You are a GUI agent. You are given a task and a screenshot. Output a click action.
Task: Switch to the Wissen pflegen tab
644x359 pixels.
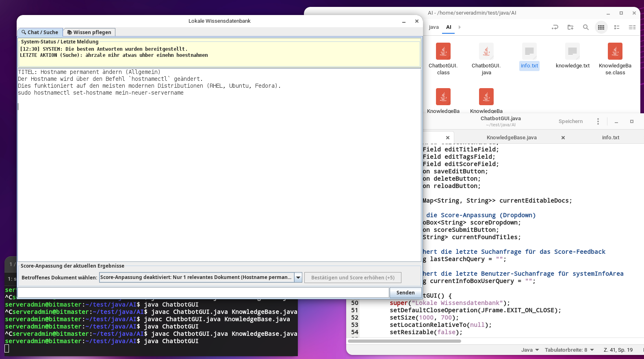click(89, 32)
